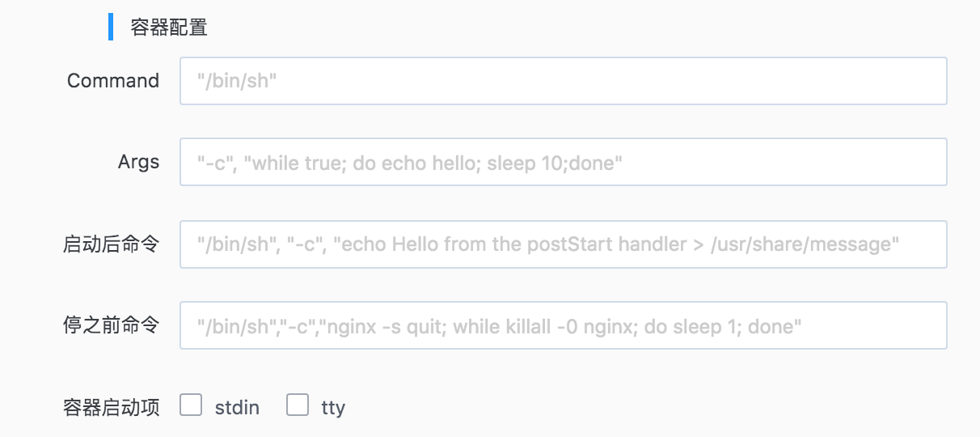
Task: Click the 启动后命令 input field
Action: click(x=563, y=244)
